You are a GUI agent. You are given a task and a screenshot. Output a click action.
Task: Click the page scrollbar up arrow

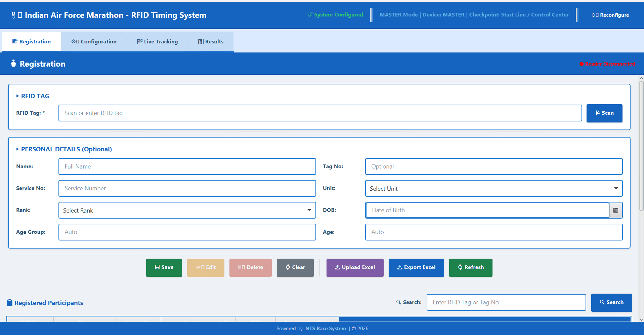[x=641, y=78]
